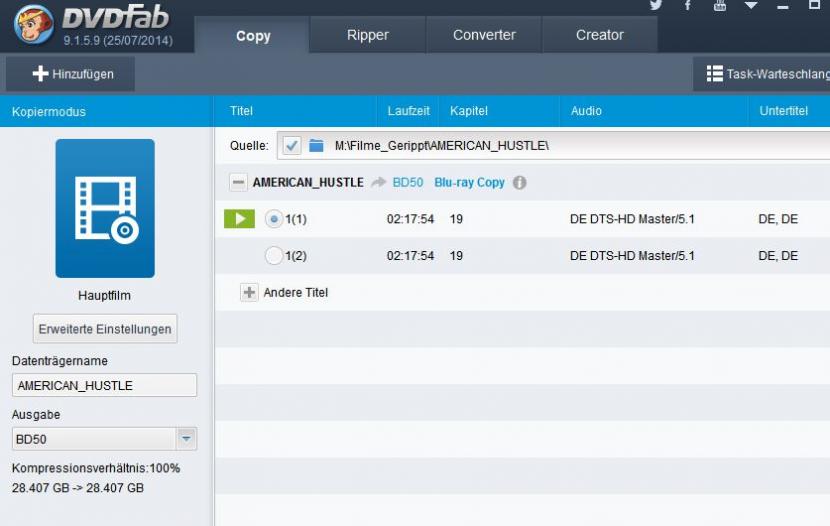Click the Datenträgername text field
830x526 pixels.
[104, 385]
